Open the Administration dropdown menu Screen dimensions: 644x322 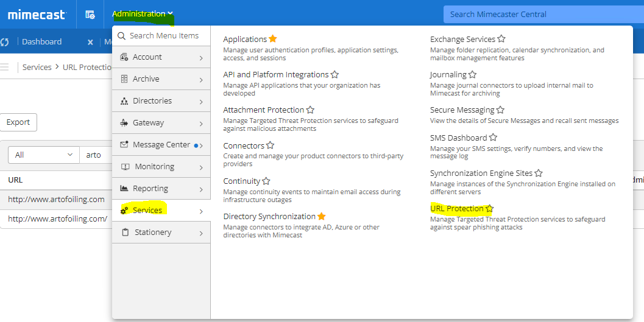(143, 14)
